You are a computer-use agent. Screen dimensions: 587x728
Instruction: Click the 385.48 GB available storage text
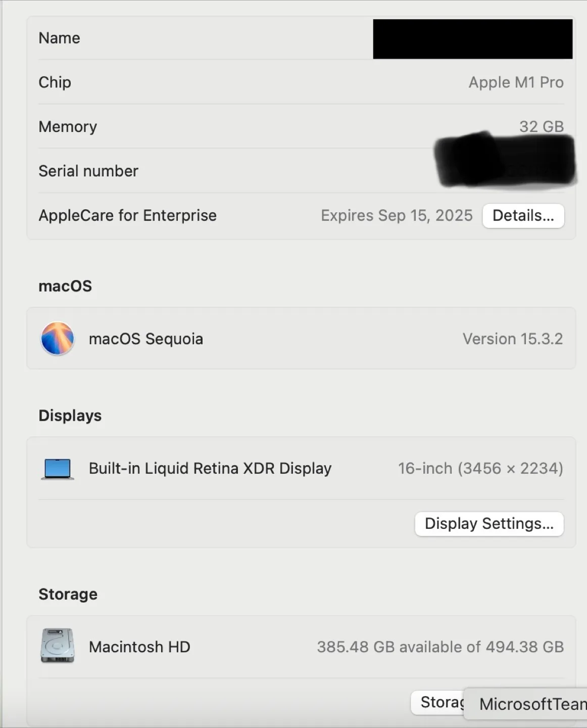click(x=440, y=646)
